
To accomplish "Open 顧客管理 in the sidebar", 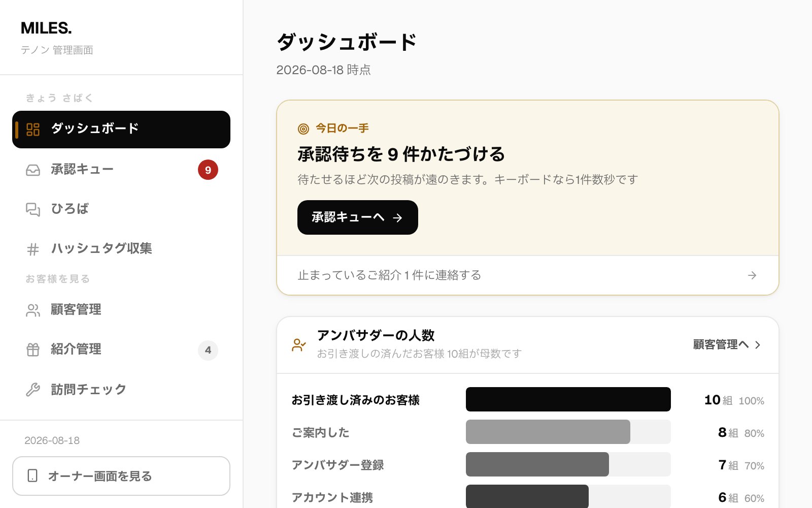I will [x=121, y=310].
